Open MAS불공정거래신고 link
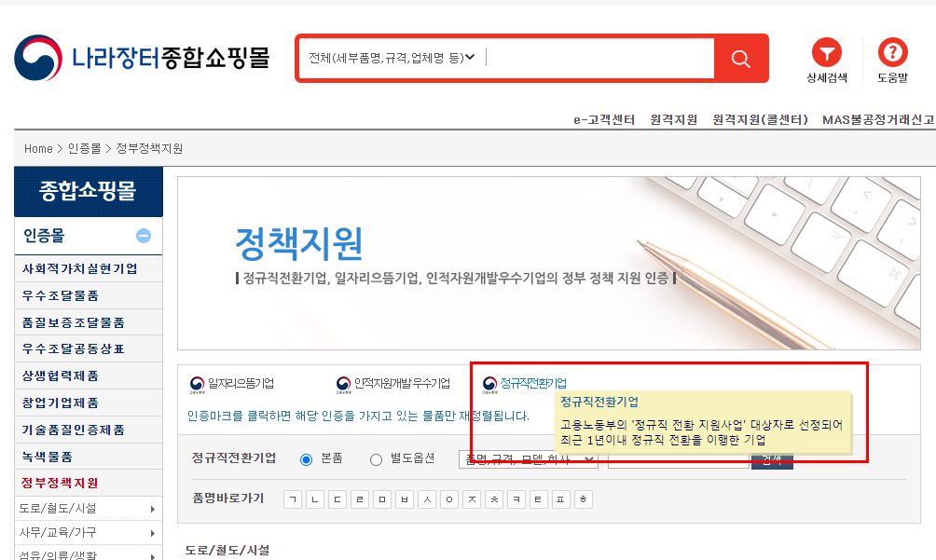This screenshot has width=936, height=560. point(879,120)
